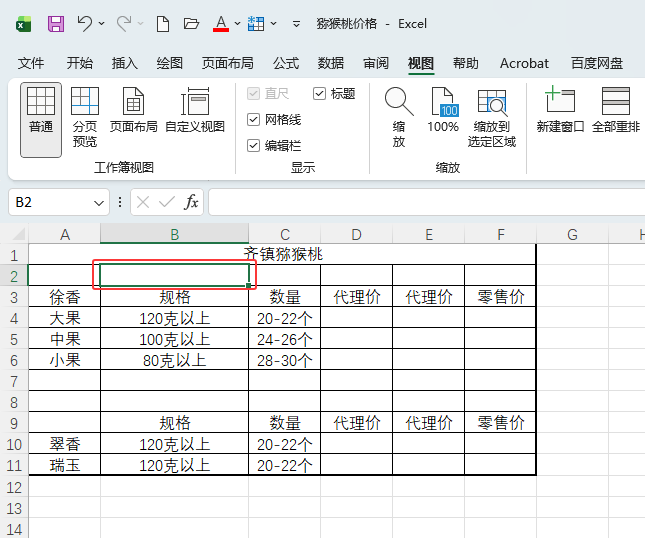Click the Redo arrow icon
This screenshot has height=538, width=645.
tap(124, 24)
